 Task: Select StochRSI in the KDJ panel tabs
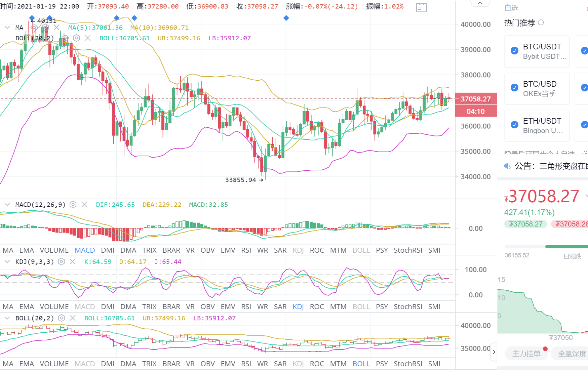click(x=407, y=307)
